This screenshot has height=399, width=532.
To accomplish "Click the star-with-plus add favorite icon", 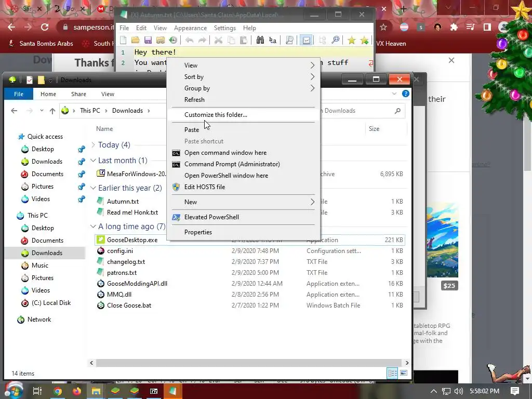I will [x=364, y=41].
